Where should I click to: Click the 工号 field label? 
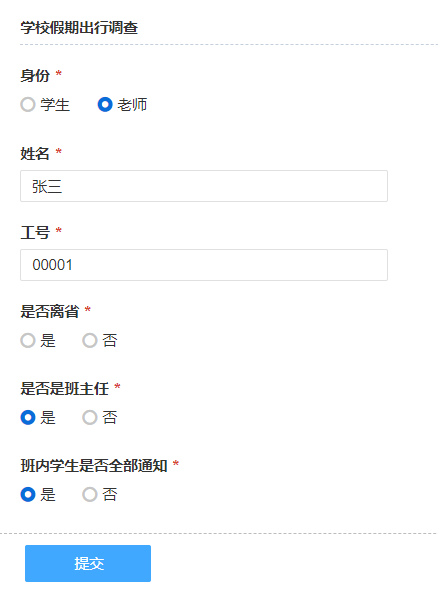click(x=35, y=233)
